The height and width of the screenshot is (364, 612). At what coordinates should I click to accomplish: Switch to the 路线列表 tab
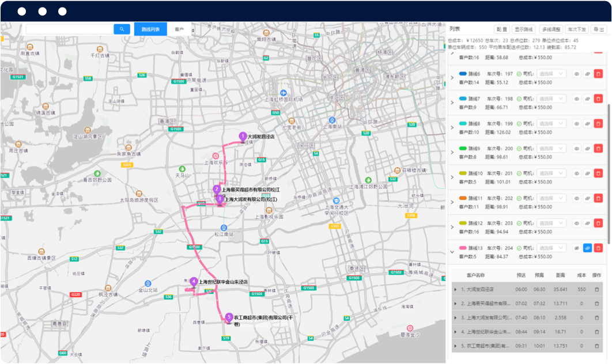pyautogui.click(x=150, y=29)
